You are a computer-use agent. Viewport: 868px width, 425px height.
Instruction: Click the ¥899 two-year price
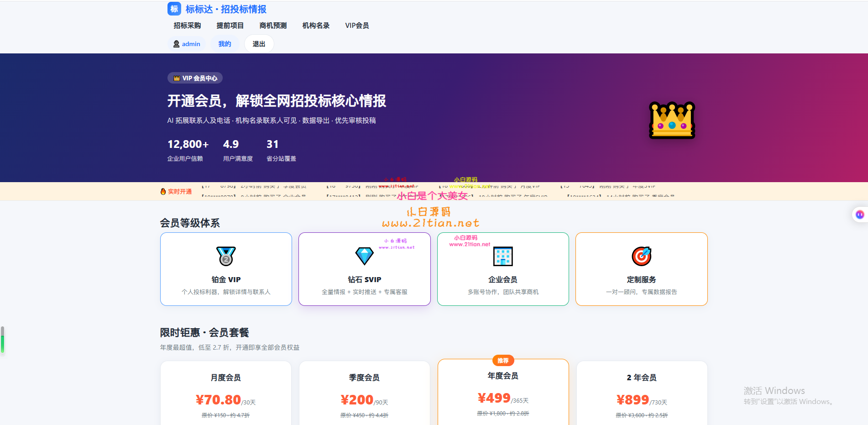click(633, 400)
